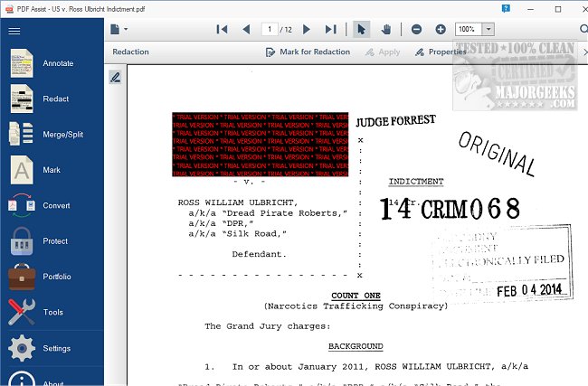
Task: Select the arrow pointer tool
Action: [362, 29]
